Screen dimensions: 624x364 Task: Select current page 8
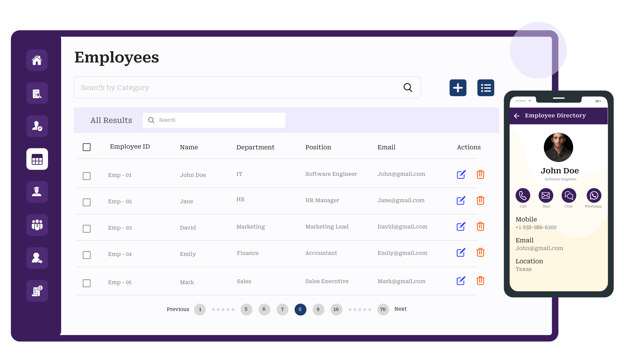[300, 309]
